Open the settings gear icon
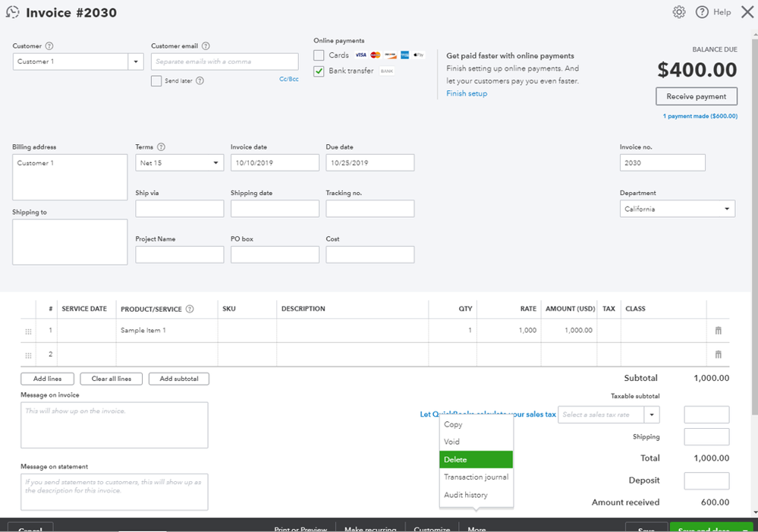Image resolution: width=758 pixels, height=532 pixels. click(679, 12)
